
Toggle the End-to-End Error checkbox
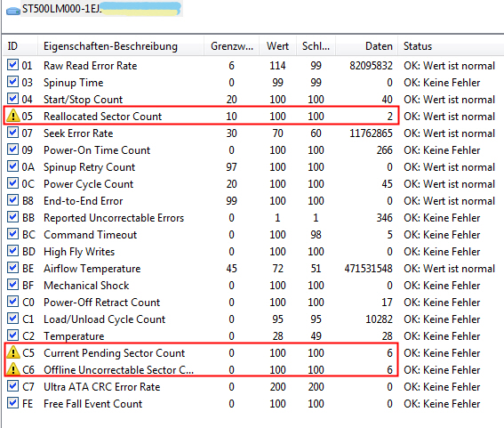[12, 200]
